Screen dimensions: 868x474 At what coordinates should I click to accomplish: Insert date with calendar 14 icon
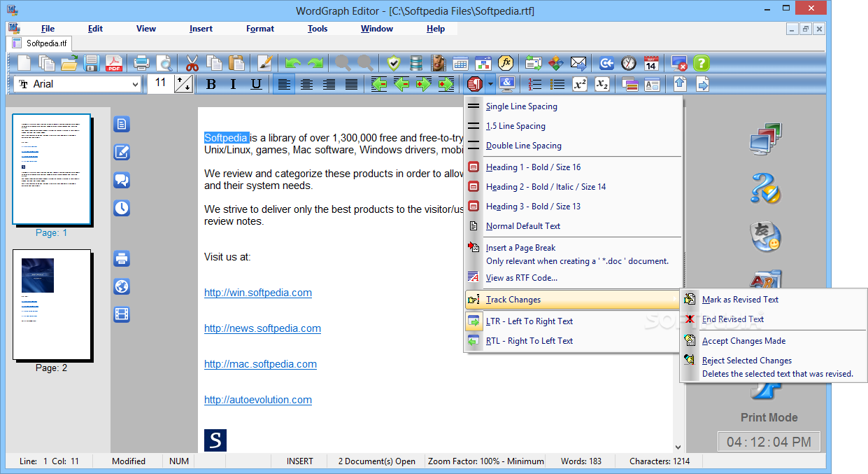(x=651, y=63)
